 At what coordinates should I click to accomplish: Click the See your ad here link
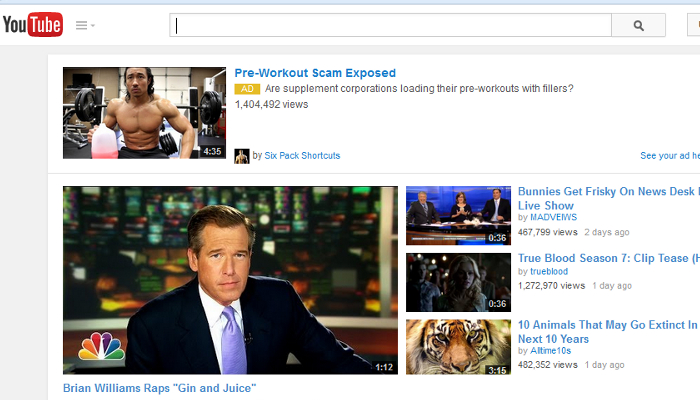click(670, 155)
